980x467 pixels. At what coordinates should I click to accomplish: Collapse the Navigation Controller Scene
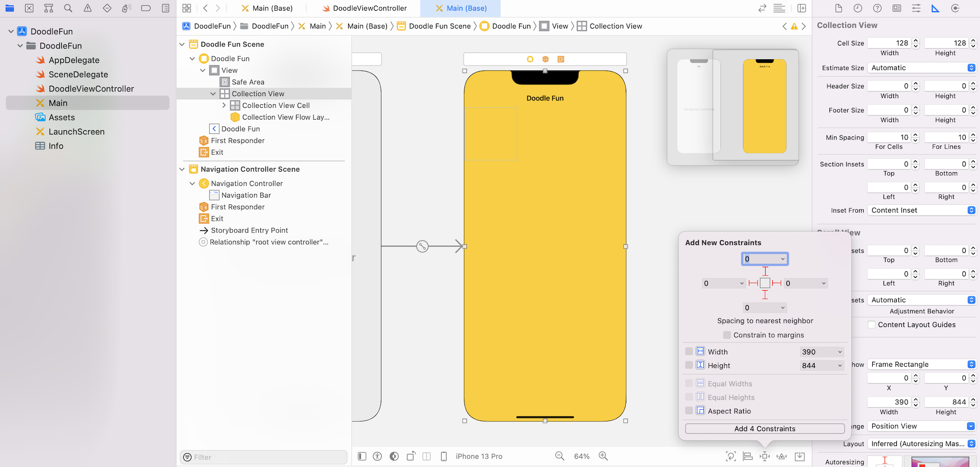182,169
